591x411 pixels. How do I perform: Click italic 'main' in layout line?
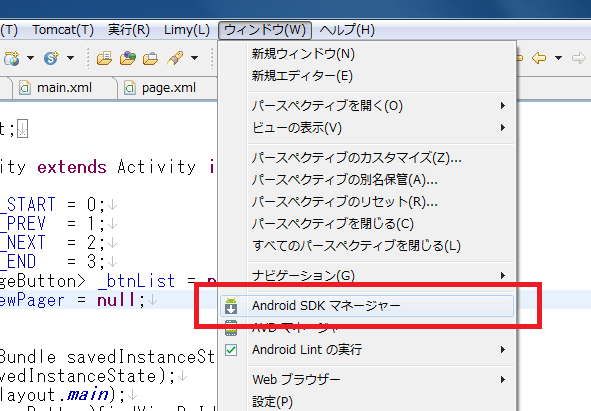(x=88, y=395)
